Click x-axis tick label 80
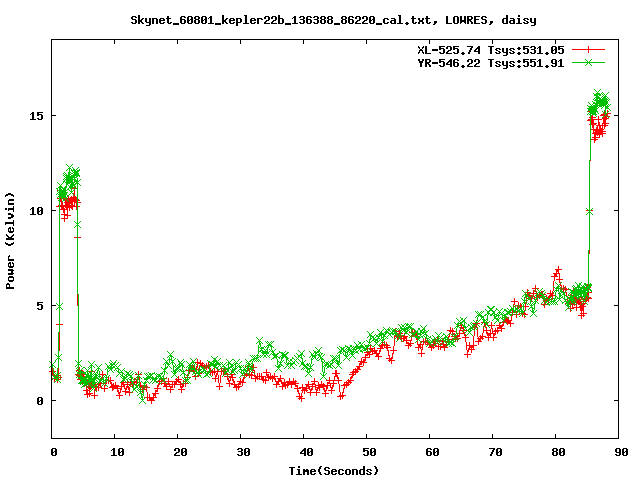This screenshot has height=480, width=640. click(558, 452)
